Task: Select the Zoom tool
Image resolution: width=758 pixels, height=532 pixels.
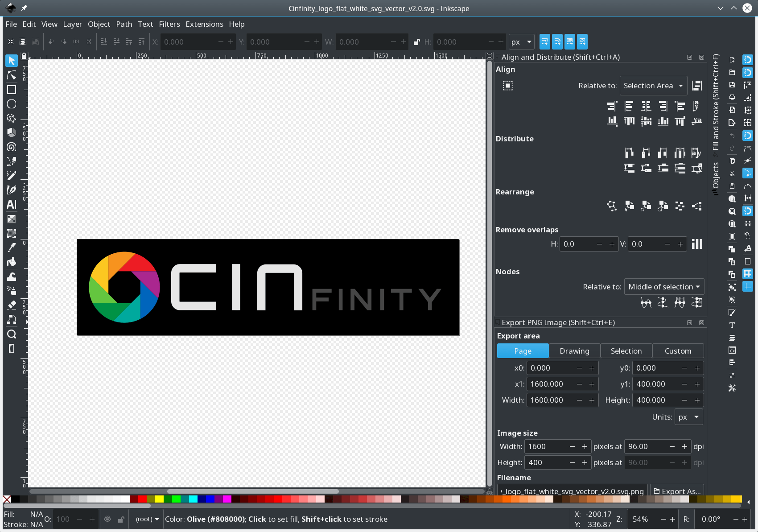Action: [12, 334]
